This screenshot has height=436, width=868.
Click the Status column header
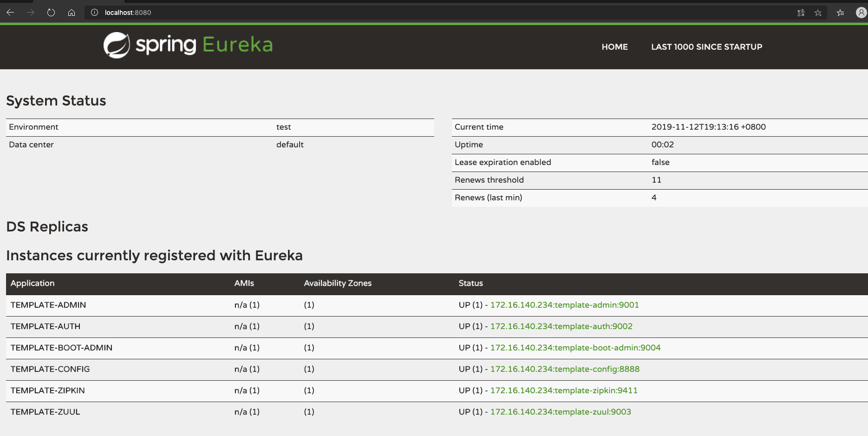471,284
